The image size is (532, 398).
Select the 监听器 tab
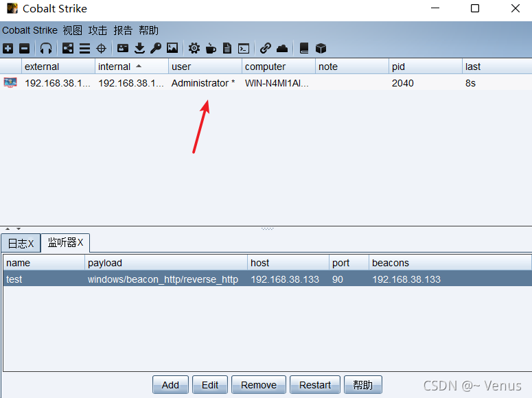point(65,243)
